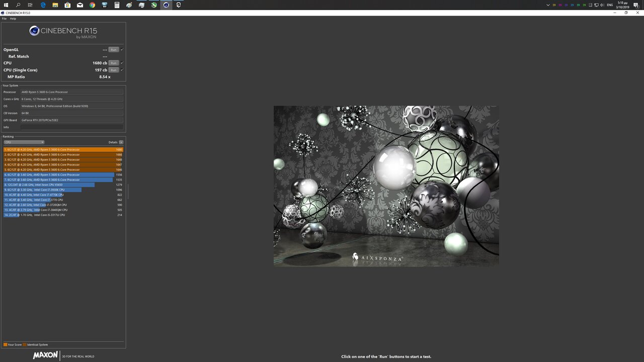Click the Cinebench R15 logo icon

click(34, 31)
